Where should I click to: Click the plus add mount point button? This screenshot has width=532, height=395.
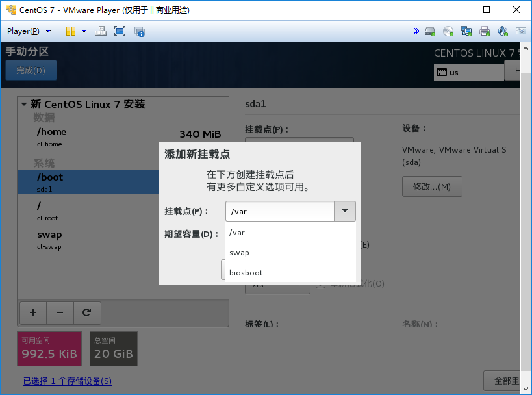[x=33, y=312]
